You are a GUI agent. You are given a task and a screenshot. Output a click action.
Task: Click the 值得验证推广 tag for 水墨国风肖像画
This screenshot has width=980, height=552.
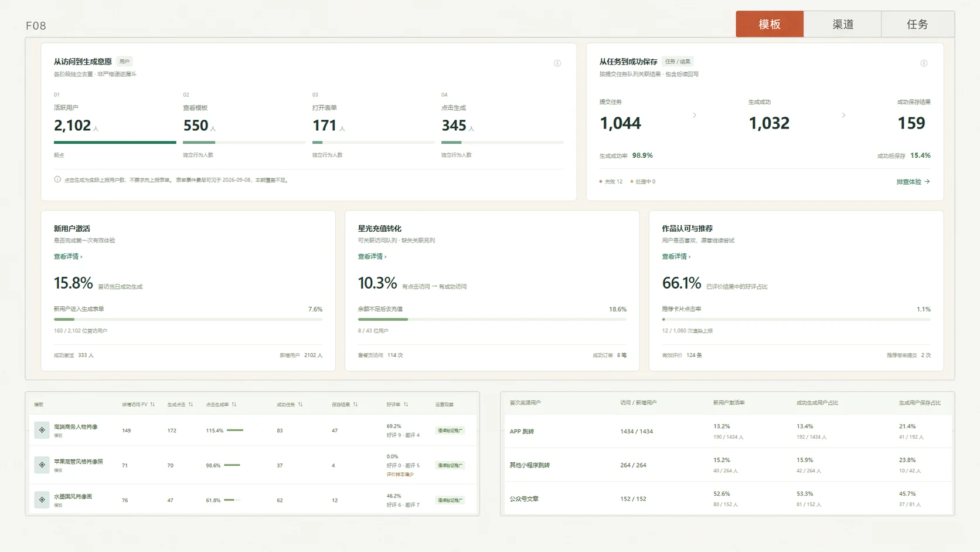click(450, 500)
